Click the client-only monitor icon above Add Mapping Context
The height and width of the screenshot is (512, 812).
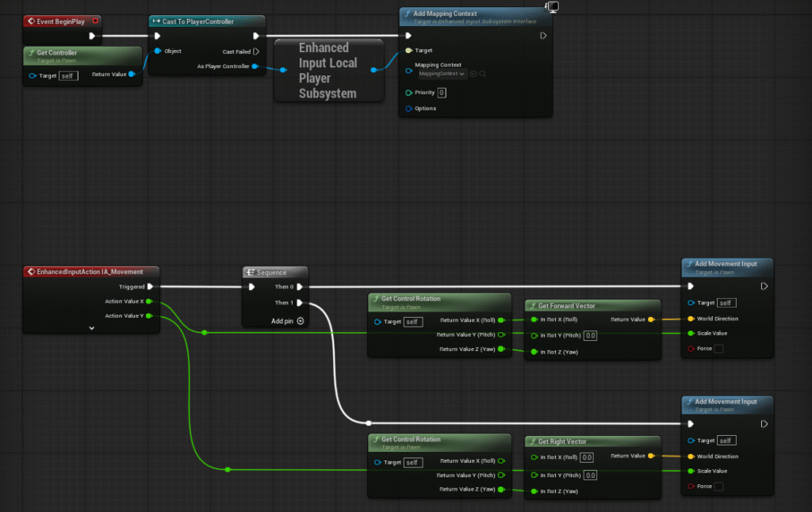(x=553, y=6)
